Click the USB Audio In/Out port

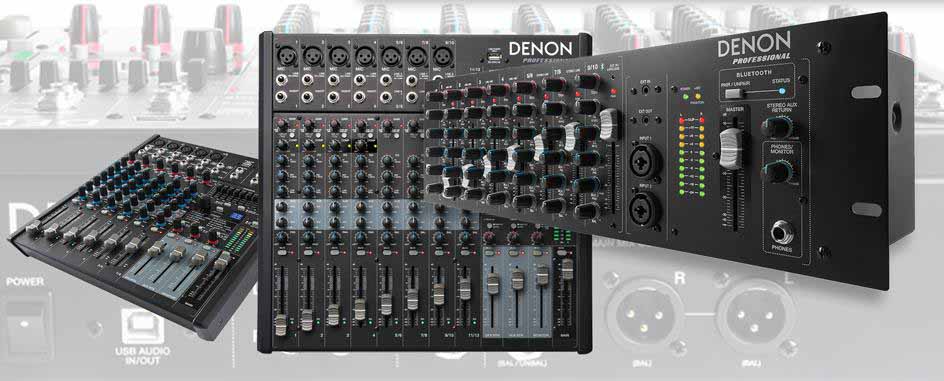point(142,326)
